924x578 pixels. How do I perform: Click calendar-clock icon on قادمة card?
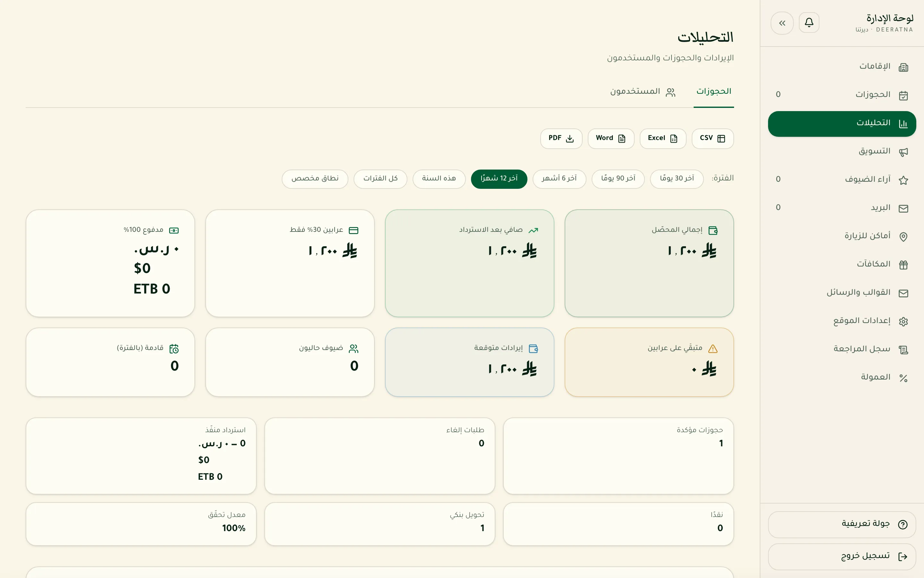[x=174, y=349]
